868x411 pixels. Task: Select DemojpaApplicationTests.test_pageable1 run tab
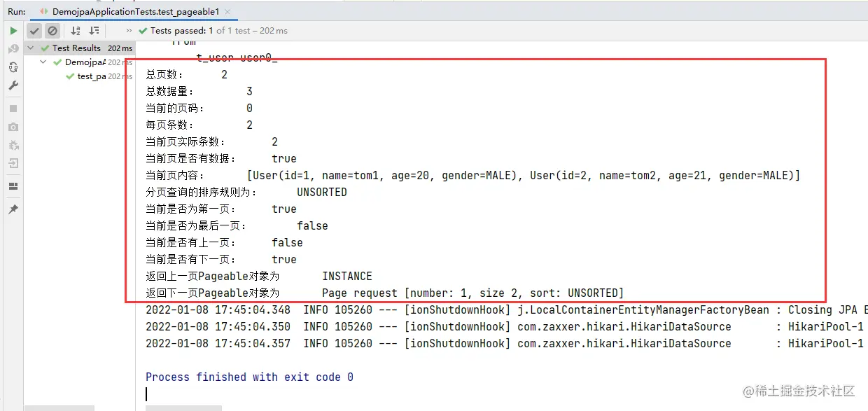pos(135,12)
